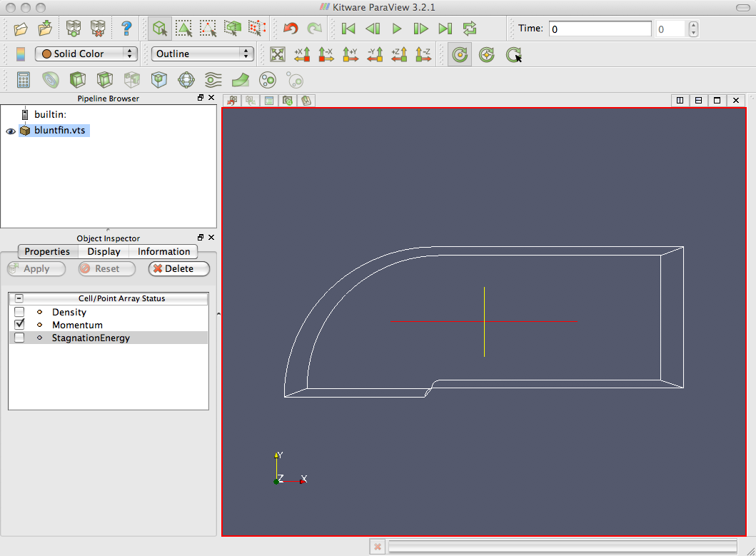Switch to the Information tab

(163, 251)
